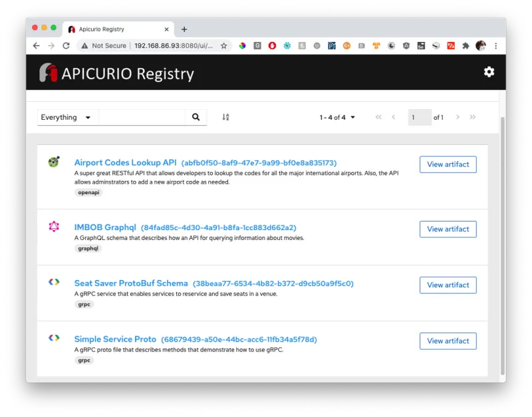The image size is (532, 417).
Task: Click the sort order icon beside search
Action: [x=225, y=116]
